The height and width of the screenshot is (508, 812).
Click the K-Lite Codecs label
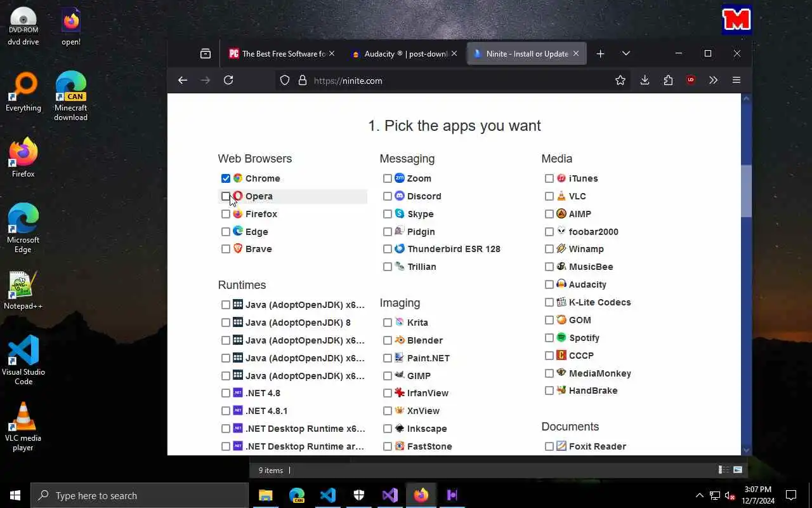[x=599, y=302]
